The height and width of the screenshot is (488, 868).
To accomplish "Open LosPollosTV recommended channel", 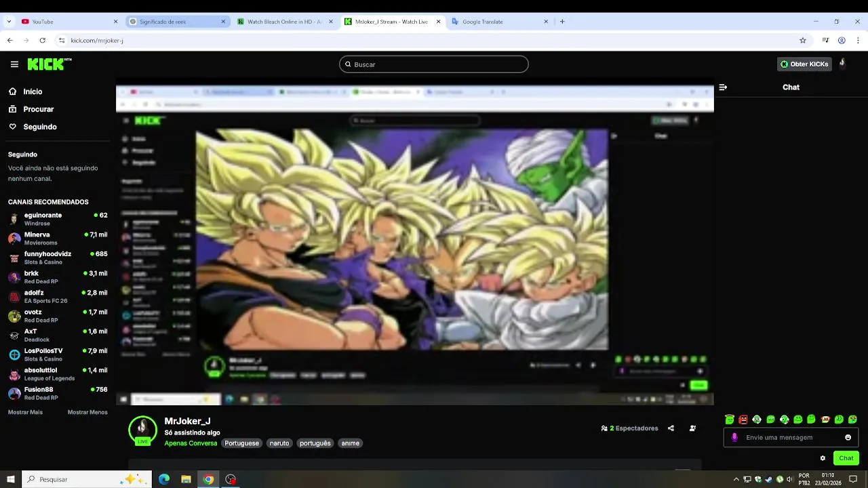I will tap(58, 354).
